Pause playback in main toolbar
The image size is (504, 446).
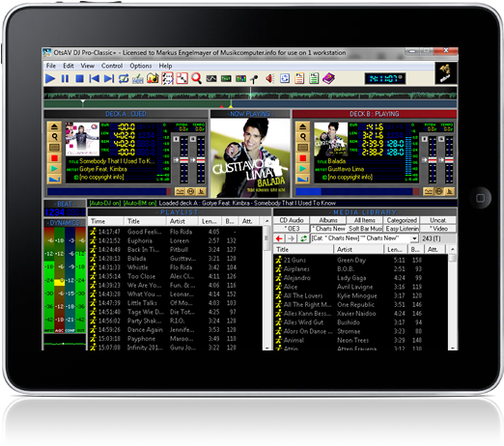[x=65, y=78]
